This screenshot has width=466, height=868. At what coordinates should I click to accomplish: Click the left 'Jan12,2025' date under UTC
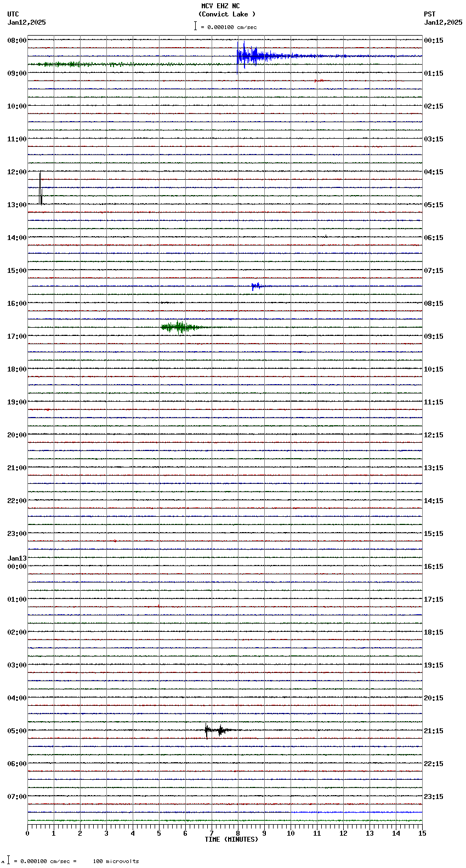pyautogui.click(x=27, y=22)
